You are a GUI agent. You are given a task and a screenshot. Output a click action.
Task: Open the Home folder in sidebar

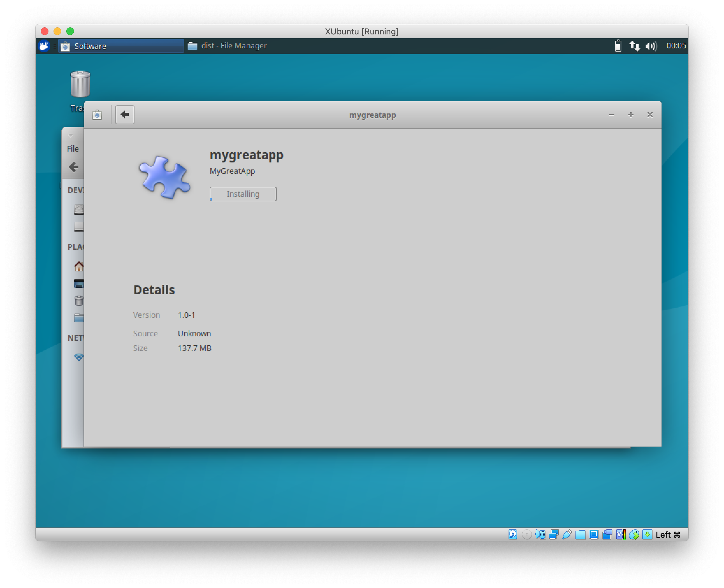tap(79, 266)
